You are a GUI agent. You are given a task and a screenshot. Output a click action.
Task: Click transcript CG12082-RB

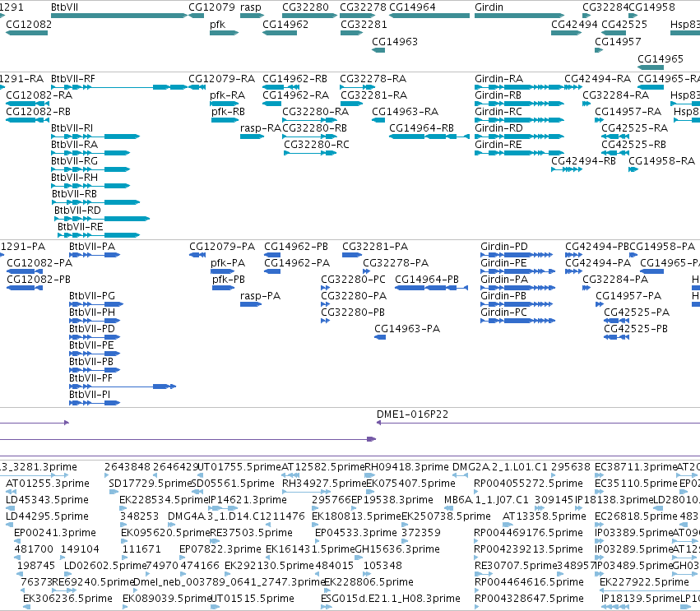click(x=39, y=112)
